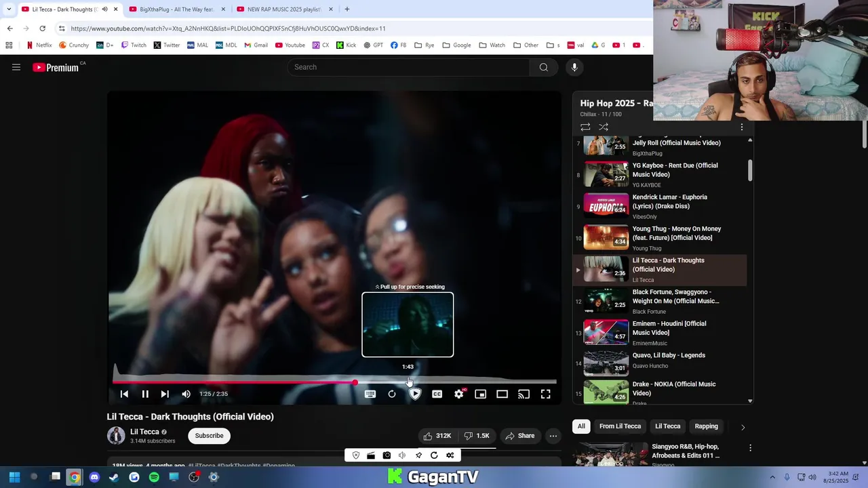Open the keyboard shortcuts icon in player
The image size is (868, 488).
(370, 394)
